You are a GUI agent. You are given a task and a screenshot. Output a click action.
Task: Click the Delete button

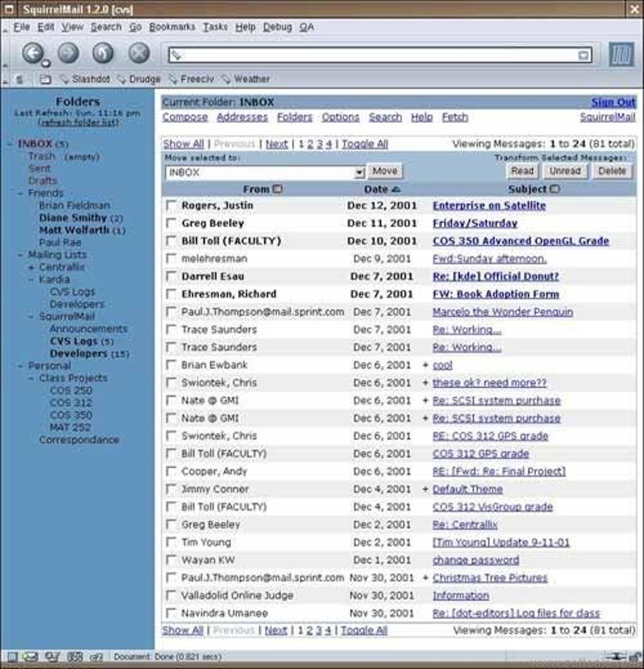pos(612,171)
